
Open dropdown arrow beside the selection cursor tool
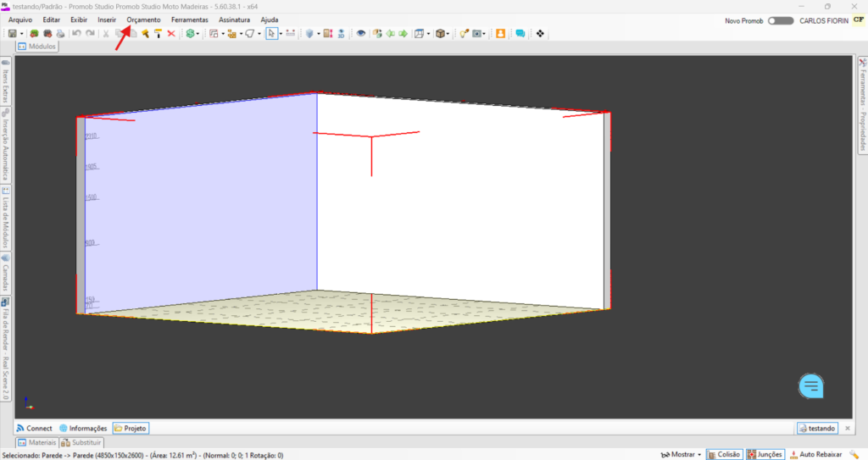(x=281, y=34)
